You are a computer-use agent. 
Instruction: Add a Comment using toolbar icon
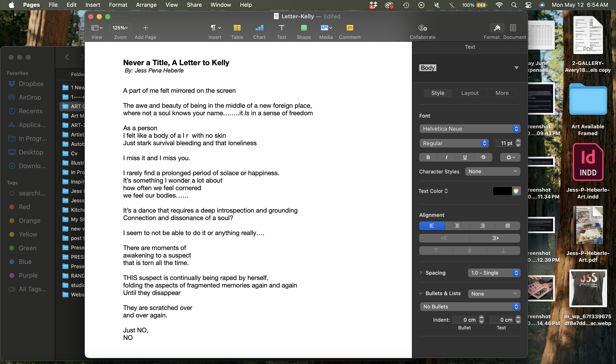tap(349, 28)
